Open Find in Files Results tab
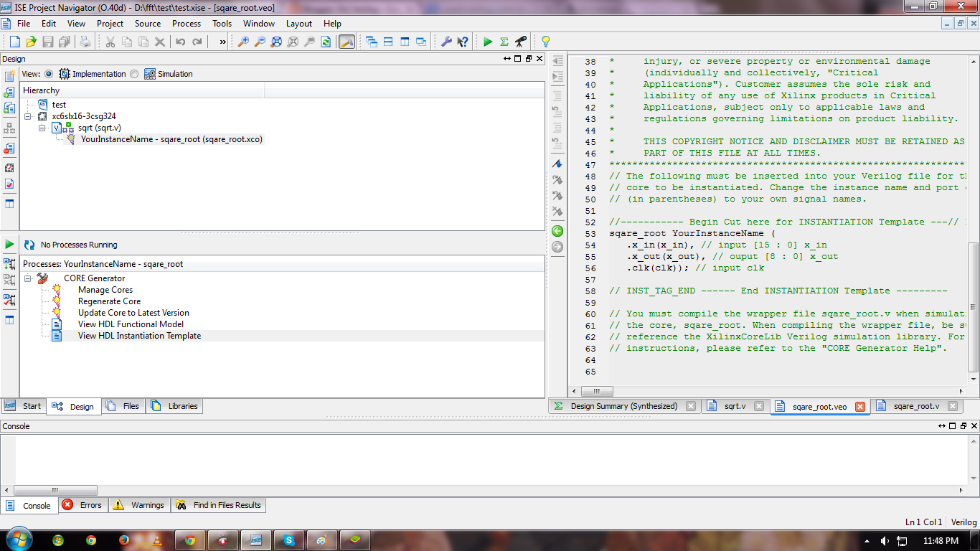980x551 pixels. click(x=219, y=505)
